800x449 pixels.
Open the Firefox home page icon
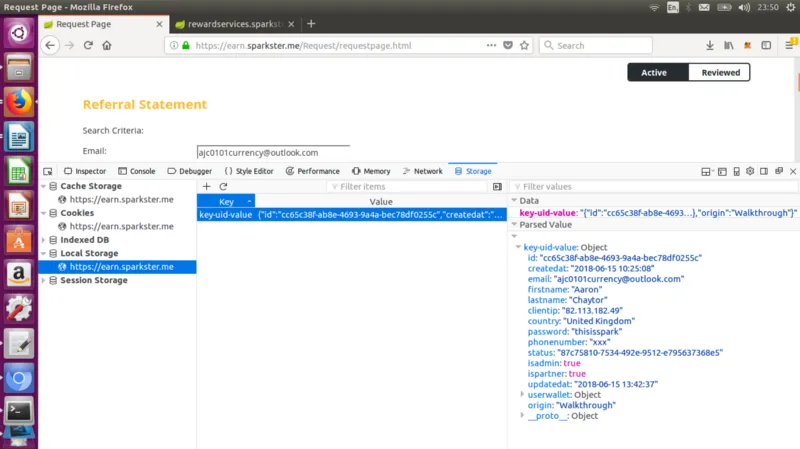(107, 45)
